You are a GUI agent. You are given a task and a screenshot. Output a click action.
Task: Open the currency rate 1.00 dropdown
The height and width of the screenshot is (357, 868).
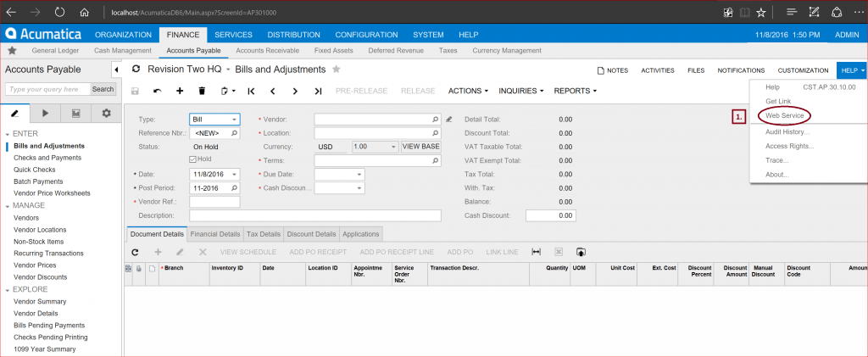pyautogui.click(x=393, y=148)
